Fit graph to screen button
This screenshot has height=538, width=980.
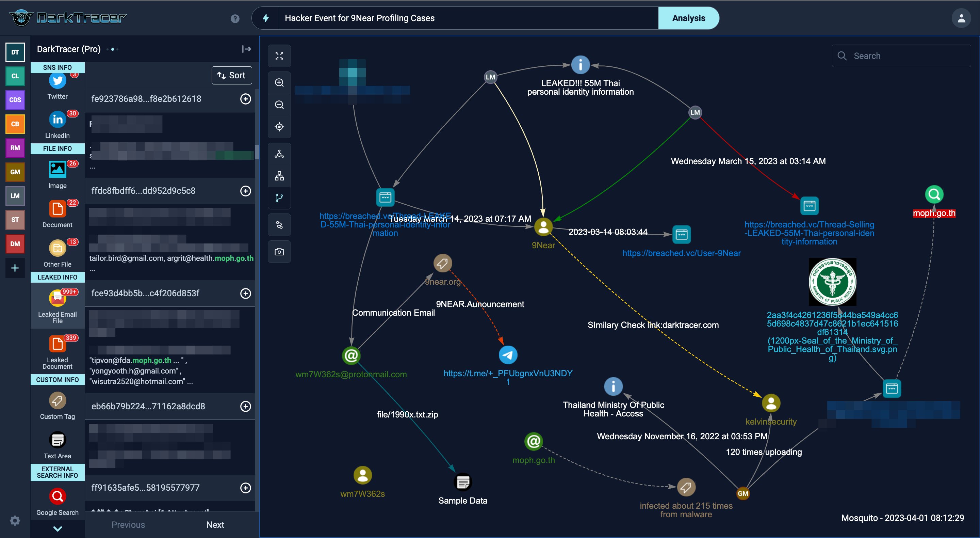279,56
